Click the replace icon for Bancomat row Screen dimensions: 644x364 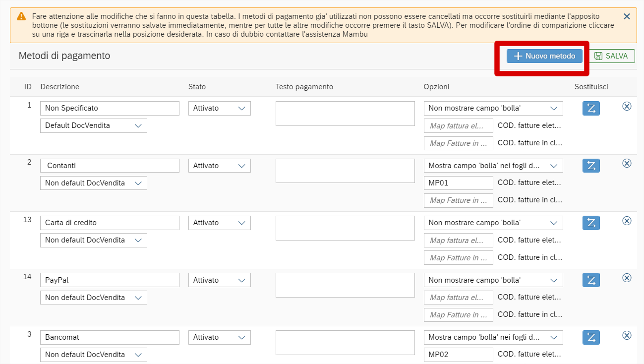(x=591, y=337)
